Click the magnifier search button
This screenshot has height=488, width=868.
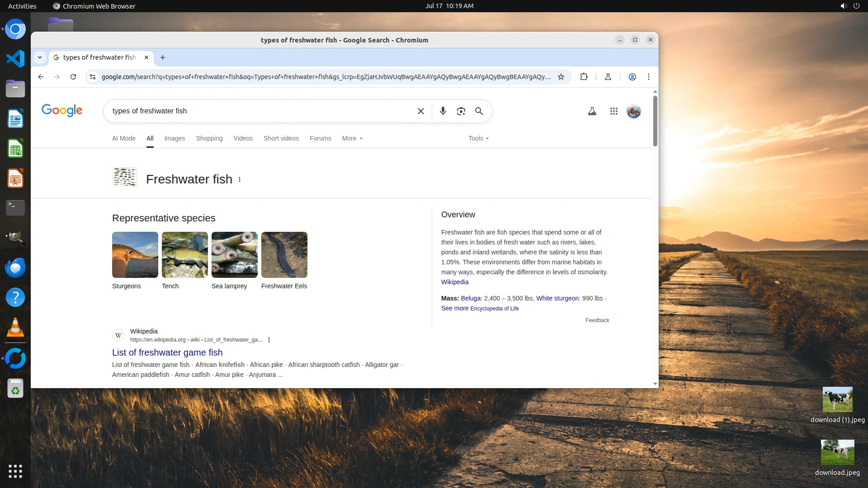click(x=479, y=111)
